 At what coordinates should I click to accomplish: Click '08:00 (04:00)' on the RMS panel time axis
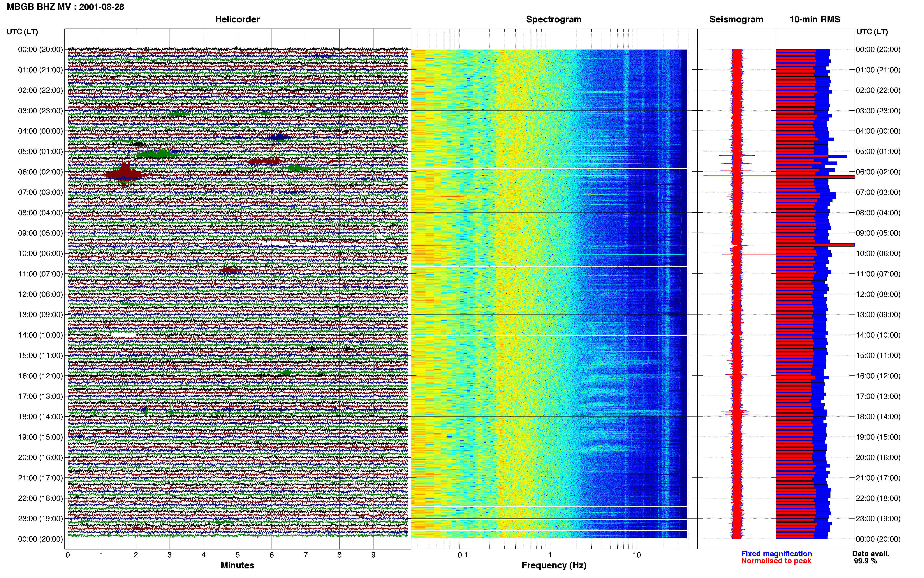[878, 213]
